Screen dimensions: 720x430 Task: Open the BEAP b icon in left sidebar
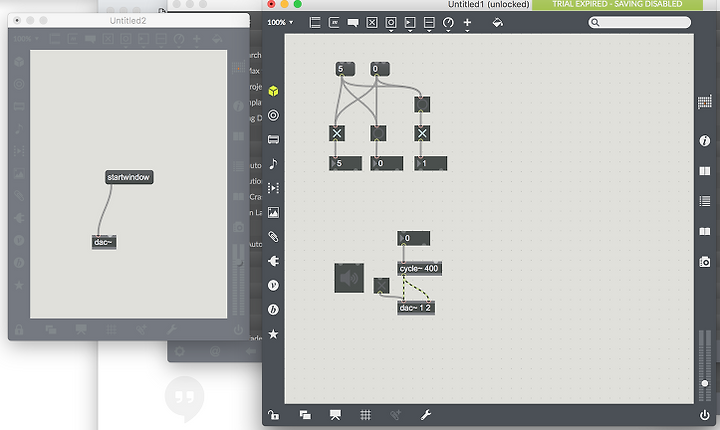coord(273,310)
